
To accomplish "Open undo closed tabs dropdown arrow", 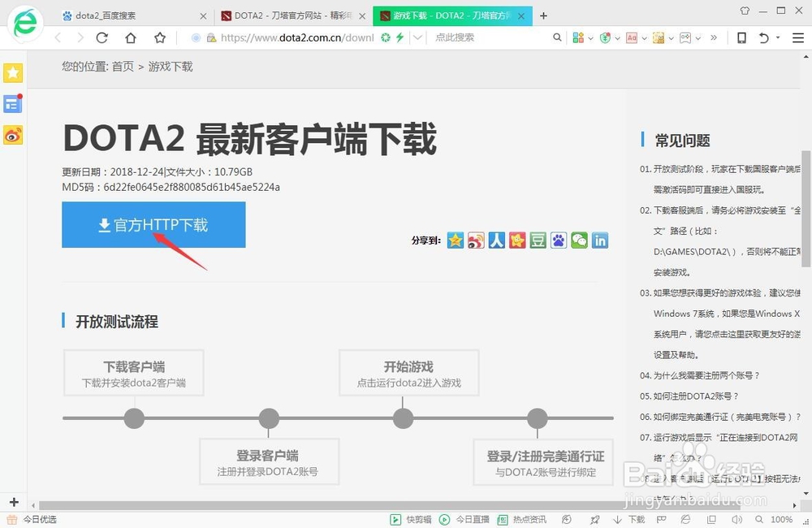I will (x=778, y=37).
